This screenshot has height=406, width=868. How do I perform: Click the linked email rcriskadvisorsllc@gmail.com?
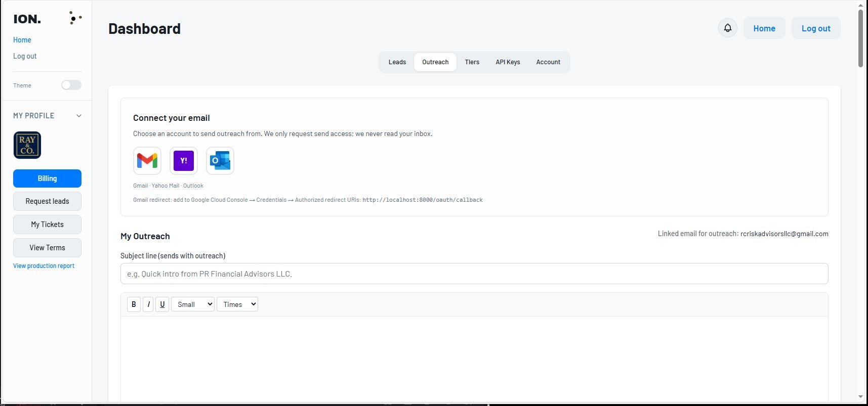(x=784, y=234)
